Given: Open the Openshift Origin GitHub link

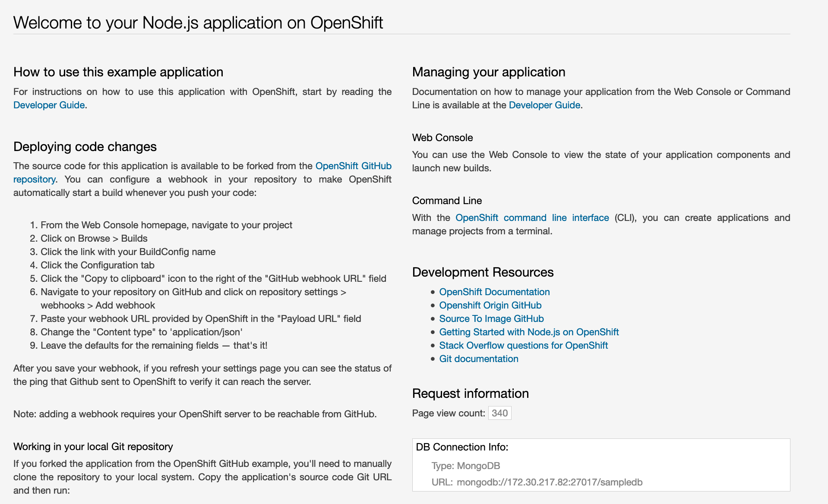Looking at the screenshot, I should (490, 305).
